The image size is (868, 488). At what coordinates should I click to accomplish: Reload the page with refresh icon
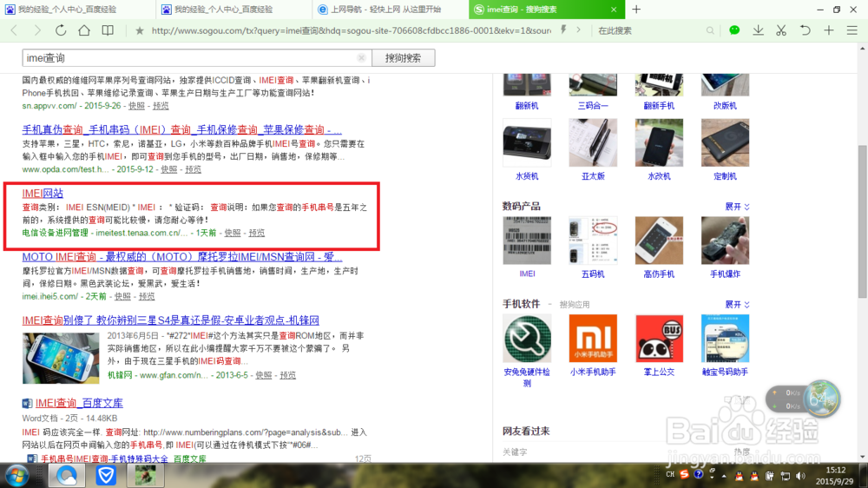pos(61,30)
